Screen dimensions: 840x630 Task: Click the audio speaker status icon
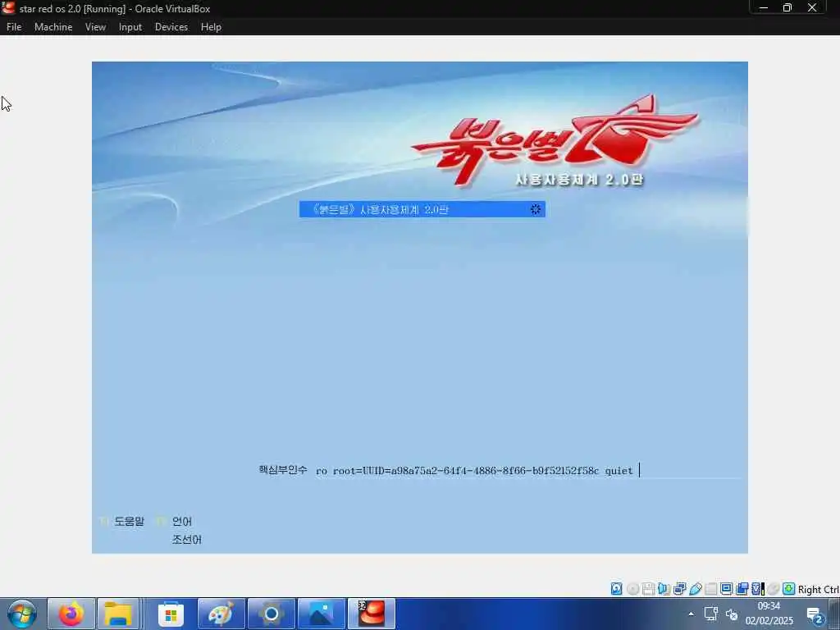pyautogui.click(x=664, y=589)
